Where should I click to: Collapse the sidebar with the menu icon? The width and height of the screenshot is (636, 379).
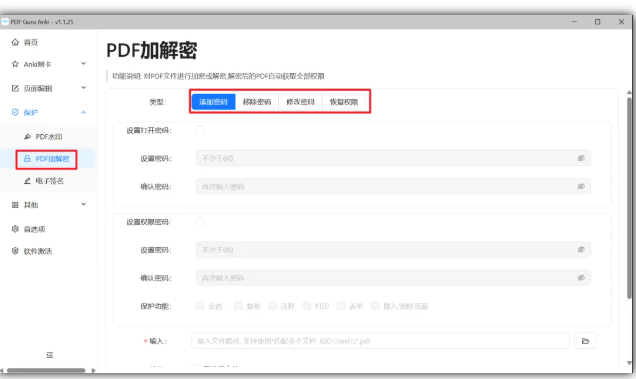click(49, 355)
